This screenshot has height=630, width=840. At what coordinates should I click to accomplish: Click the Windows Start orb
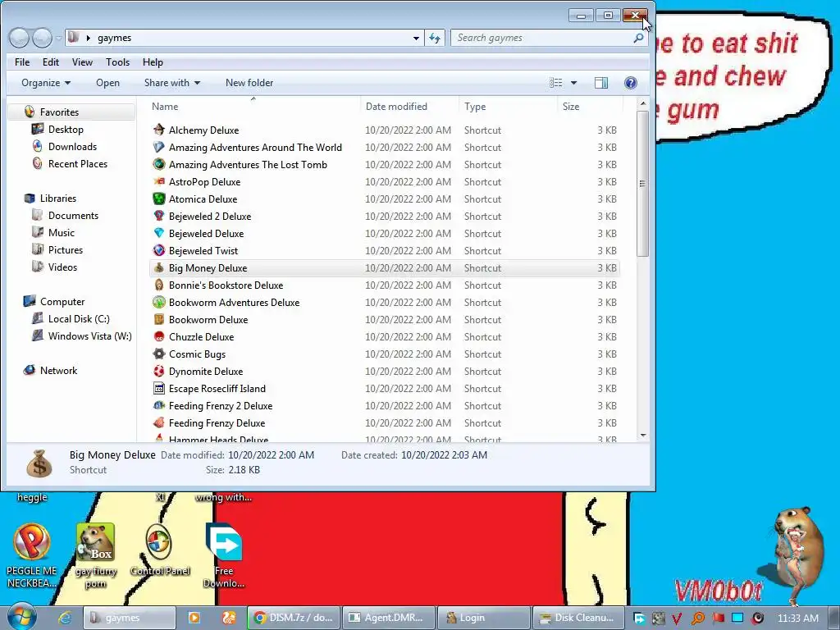[x=21, y=617]
